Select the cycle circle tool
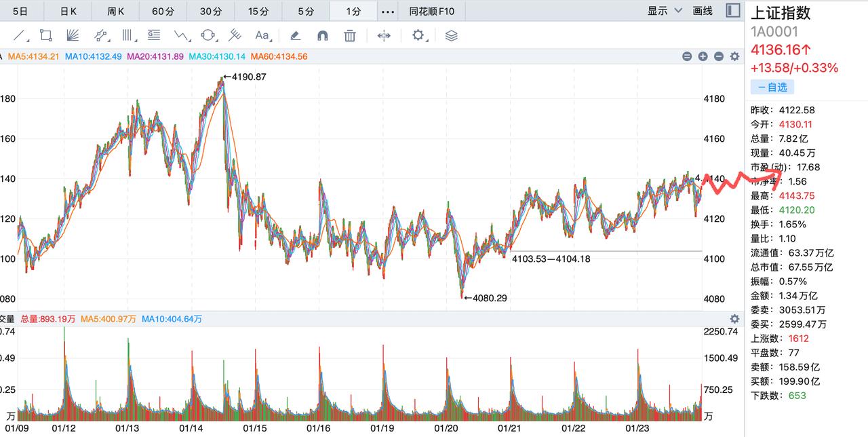This screenshot has height=437, width=868. coord(208,35)
